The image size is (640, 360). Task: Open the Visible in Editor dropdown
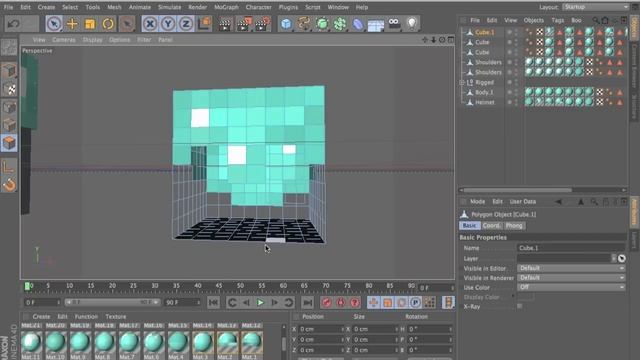[571, 268]
